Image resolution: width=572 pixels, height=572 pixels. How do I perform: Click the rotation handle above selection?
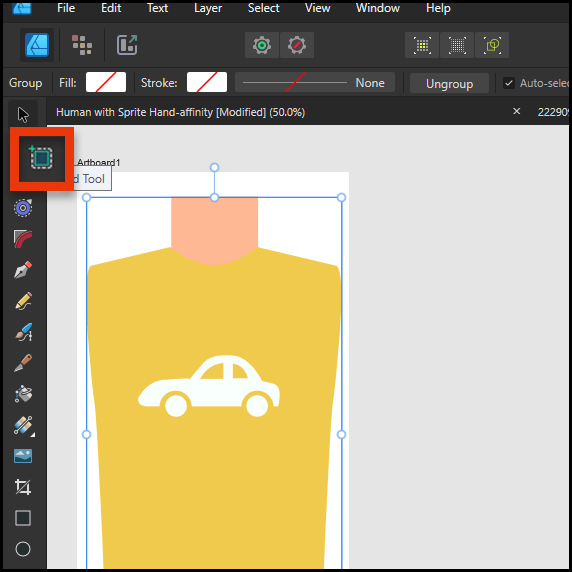click(214, 167)
